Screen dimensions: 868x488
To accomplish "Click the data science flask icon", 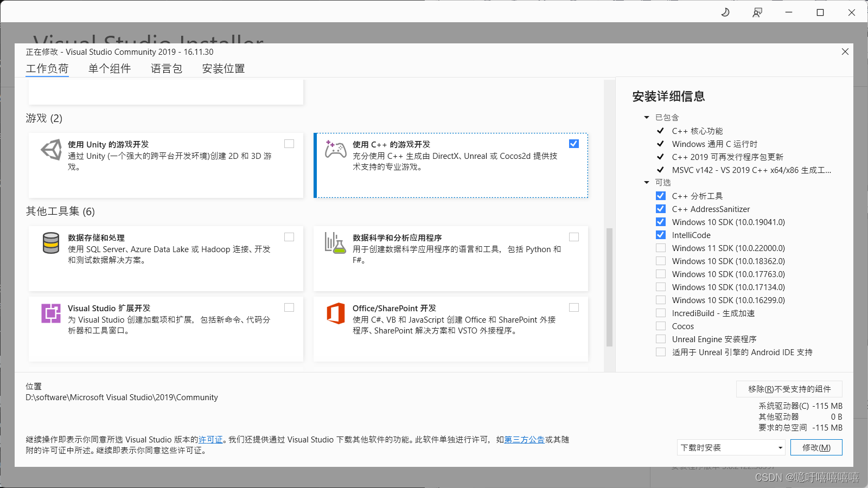I will coord(335,243).
